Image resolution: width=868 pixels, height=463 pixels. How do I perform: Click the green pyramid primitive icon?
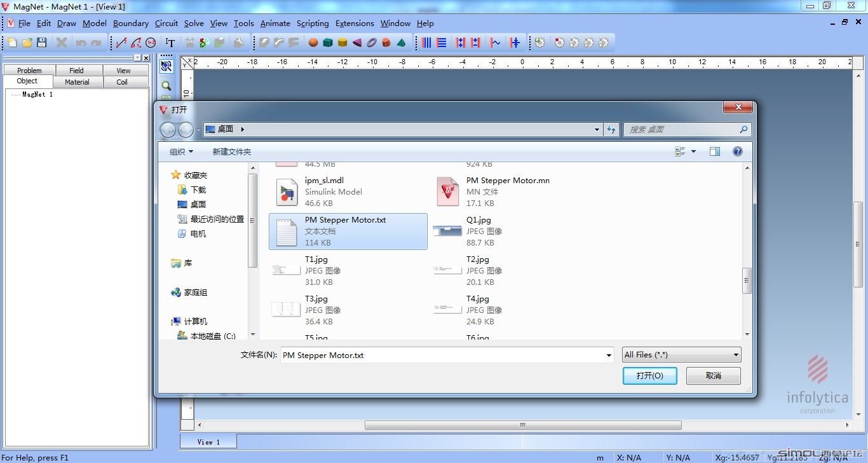click(x=401, y=43)
